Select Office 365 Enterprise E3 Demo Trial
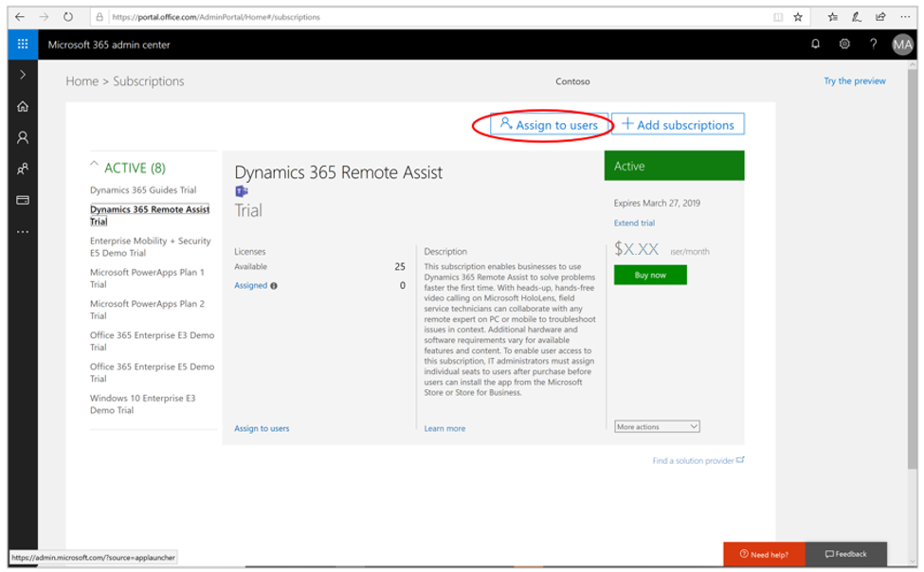Image resolution: width=924 pixels, height=572 pixels. coord(152,341)
